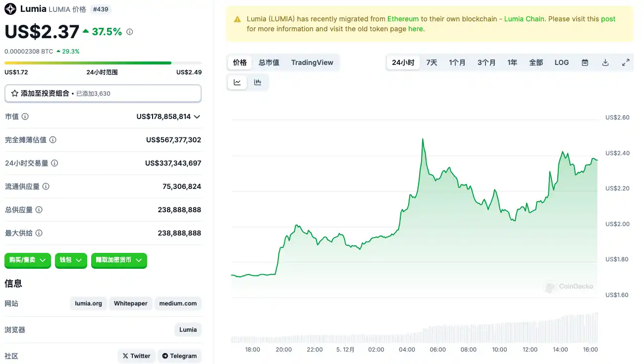Toggle LOG scale on the chart
The height and width of the screenshot is (364, 644).
tap(561, 62)
